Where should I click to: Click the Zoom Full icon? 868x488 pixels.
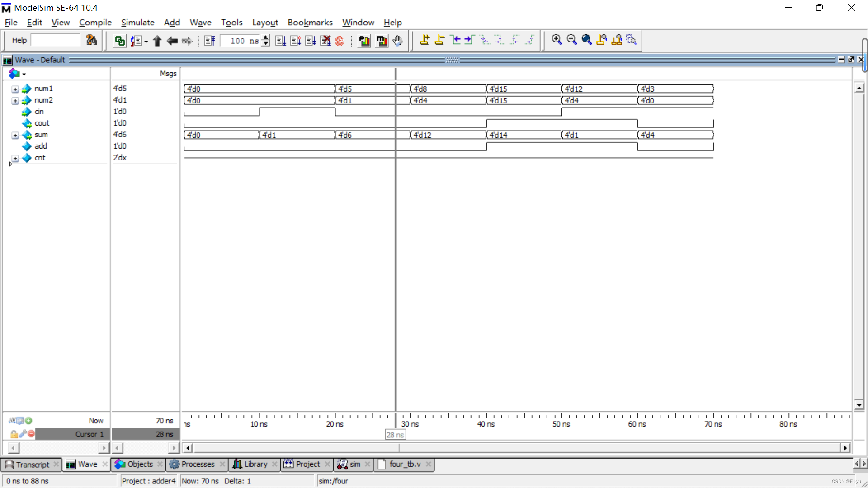tap(586, 40)
